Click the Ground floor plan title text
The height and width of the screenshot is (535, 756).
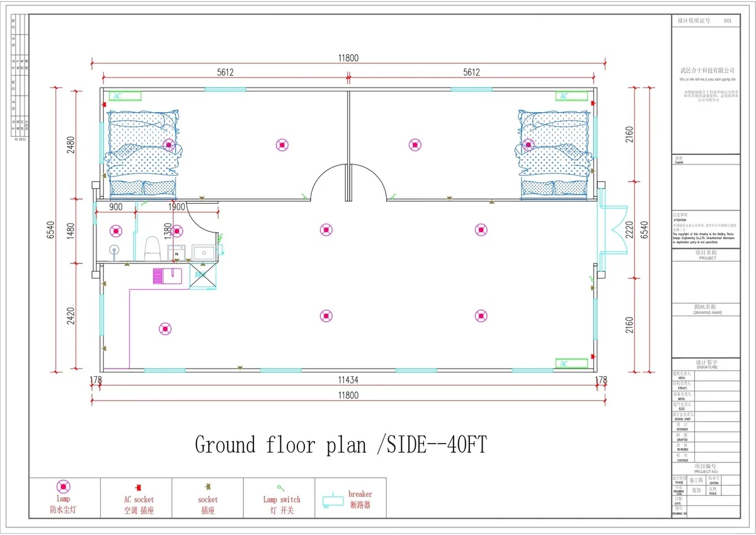tap(341, 445)
